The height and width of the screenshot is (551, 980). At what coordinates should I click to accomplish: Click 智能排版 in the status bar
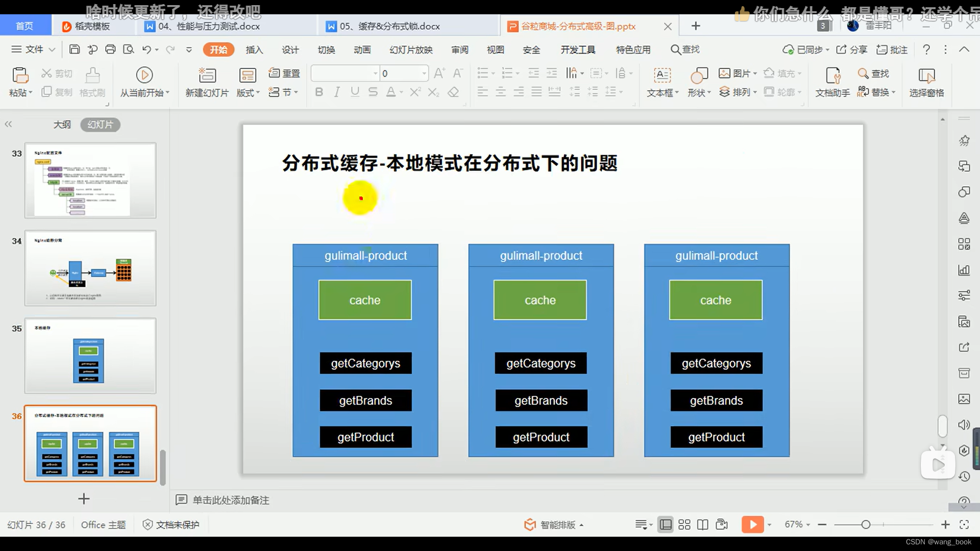point(554,524)
